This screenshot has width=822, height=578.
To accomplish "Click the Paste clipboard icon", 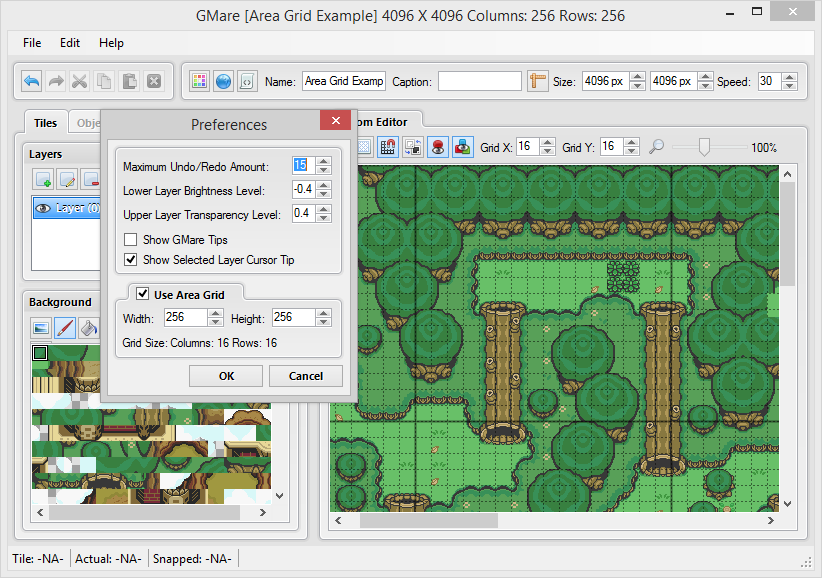I will 129,81.
